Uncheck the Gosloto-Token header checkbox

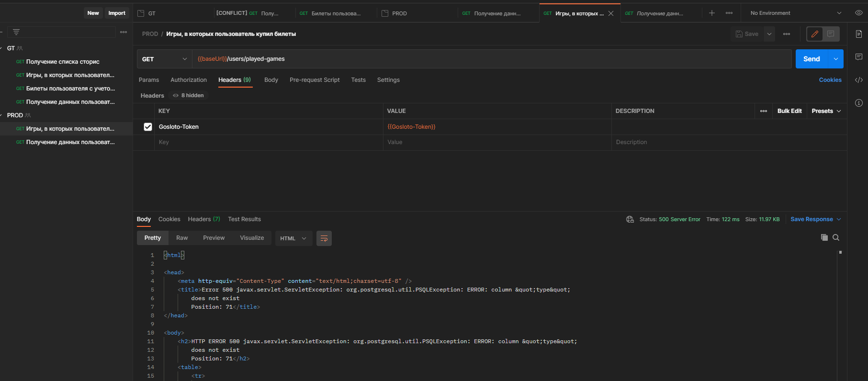[148, 127]
